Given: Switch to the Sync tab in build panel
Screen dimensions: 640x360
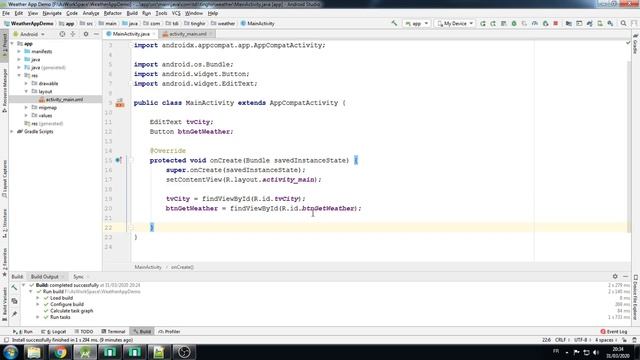Looking at the screenshot, I should tap(78, 277).
